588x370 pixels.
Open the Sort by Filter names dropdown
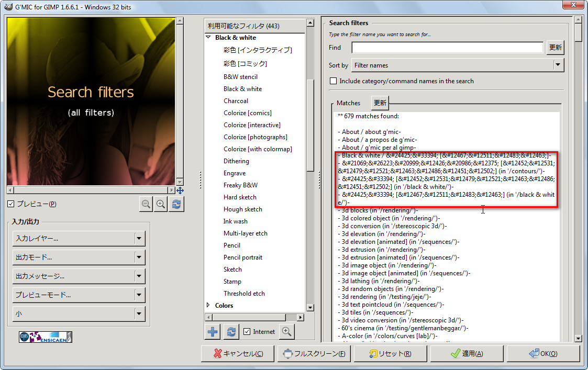pyautogui.click(x=458, y=65)
